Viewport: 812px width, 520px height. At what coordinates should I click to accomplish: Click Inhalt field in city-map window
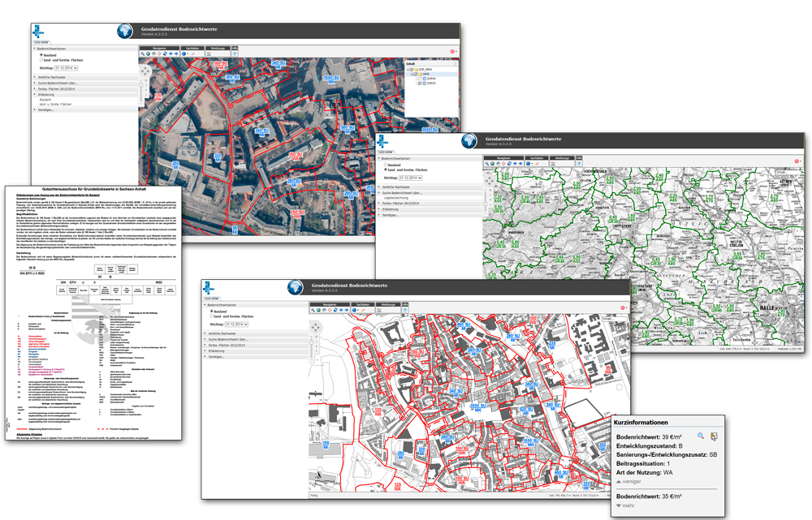tap(614, 319)
